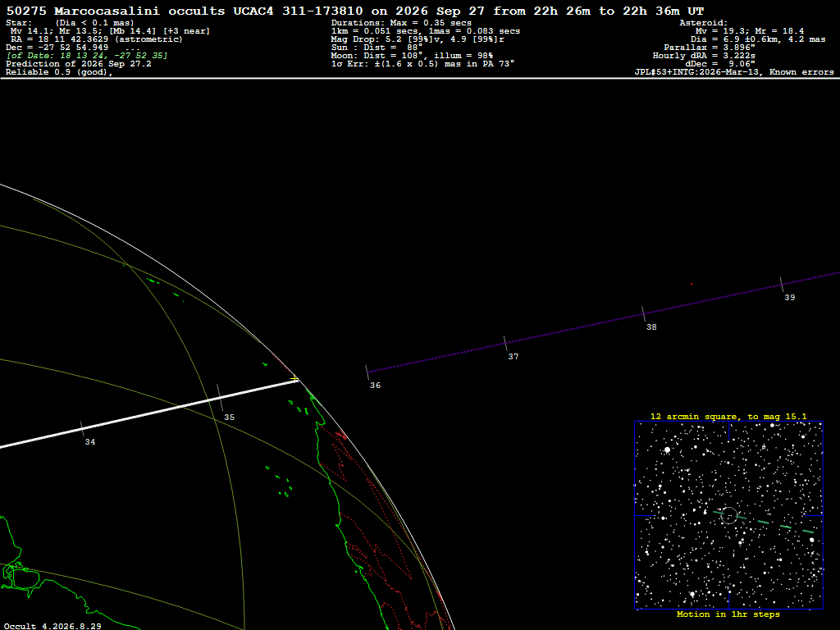Viewport: 840px width, 630px height.
Task: Click the large bright star in chart top-left
Action: (x=667, y=450)
